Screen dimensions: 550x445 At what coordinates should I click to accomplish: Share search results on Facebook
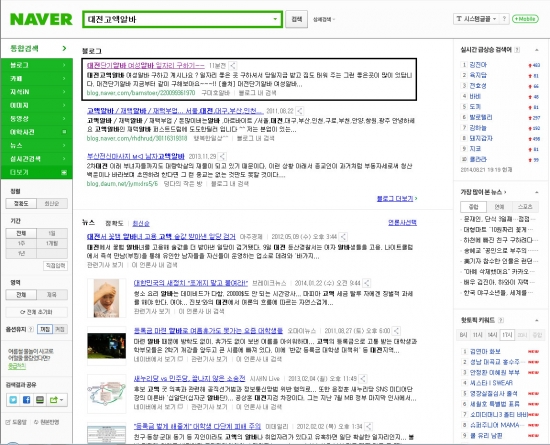(x=26, y=400)
